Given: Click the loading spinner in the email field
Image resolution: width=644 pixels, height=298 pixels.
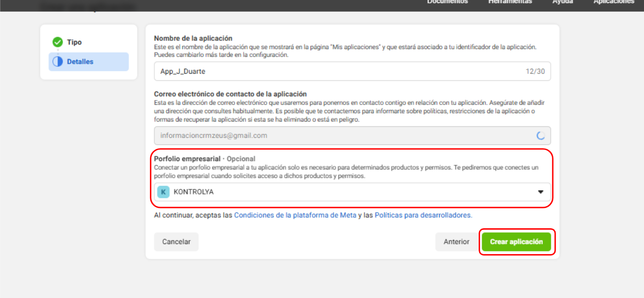Looking at the screenshot, I should pyautogui.click(x=540, y=135).
